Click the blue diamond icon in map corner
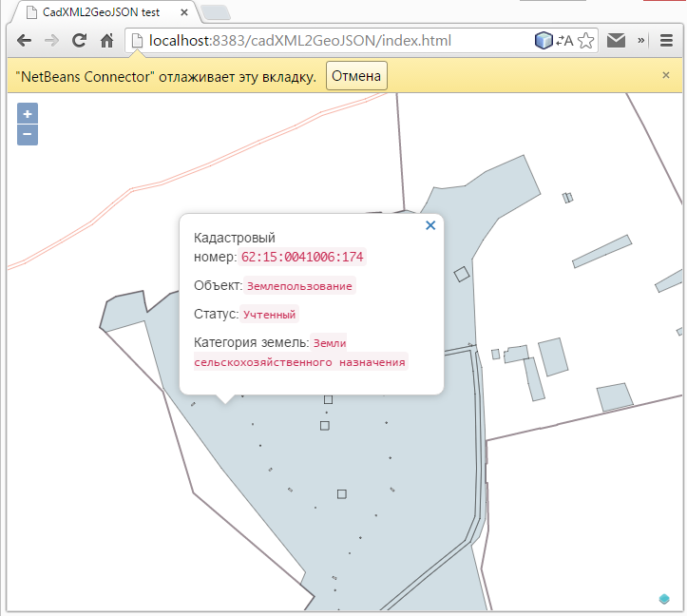This screenshot has width=687, height=616. pyautogui.click(x=664, y=599)
